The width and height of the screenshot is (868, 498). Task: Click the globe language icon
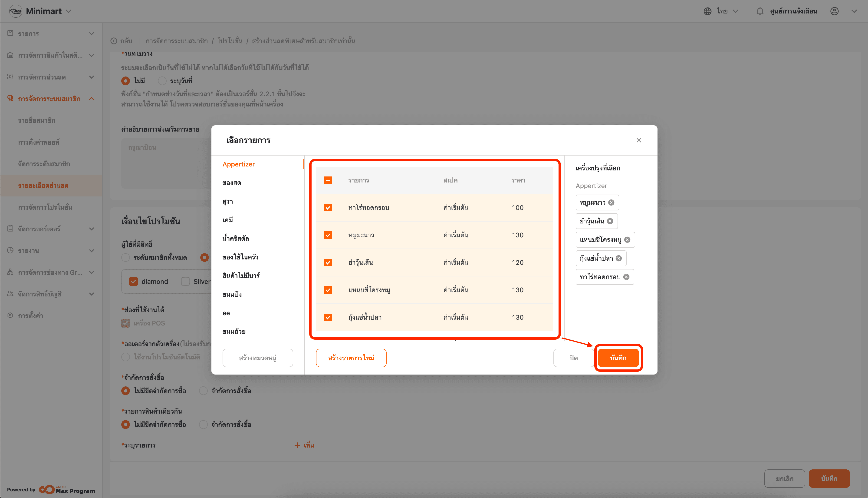pyautogui.click(x=707, y=11)
